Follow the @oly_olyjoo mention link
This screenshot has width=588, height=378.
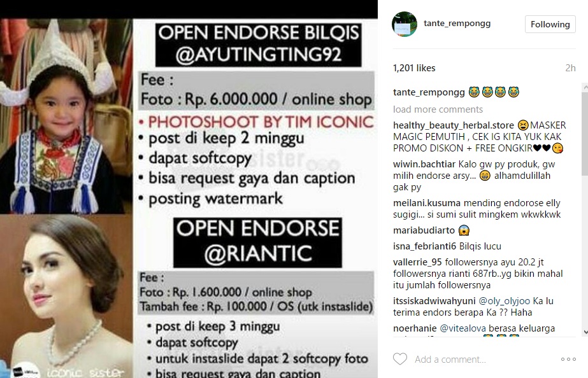pyautogui.click(x=505, y=301)
